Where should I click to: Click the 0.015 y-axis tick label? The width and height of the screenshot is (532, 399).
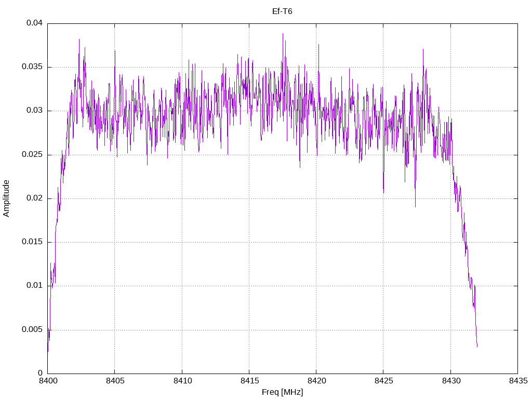coord(32,242)
